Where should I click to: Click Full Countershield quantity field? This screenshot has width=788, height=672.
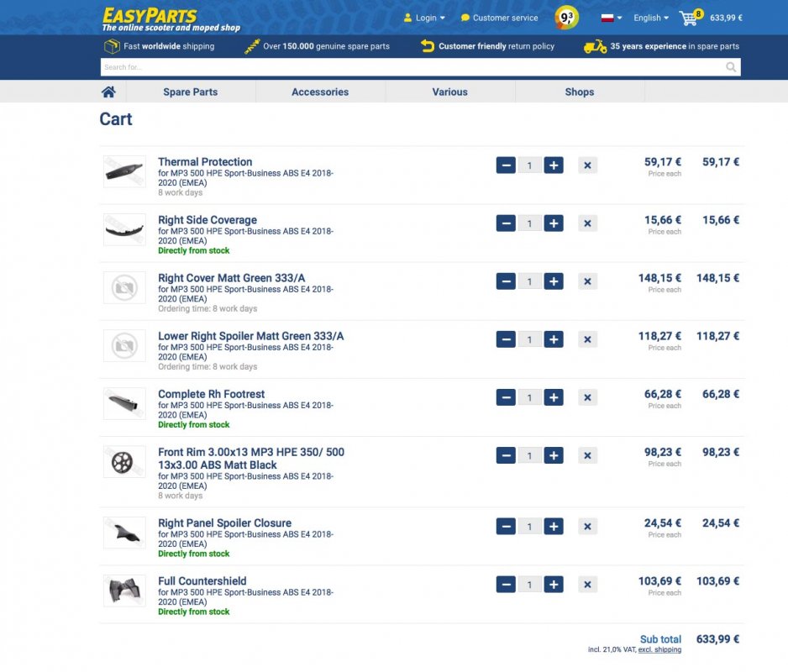point(530,585)
